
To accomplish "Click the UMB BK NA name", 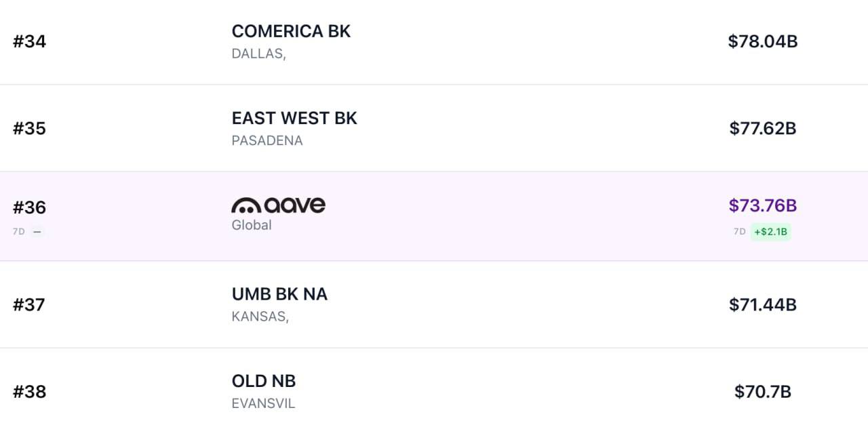I will 279,294.
